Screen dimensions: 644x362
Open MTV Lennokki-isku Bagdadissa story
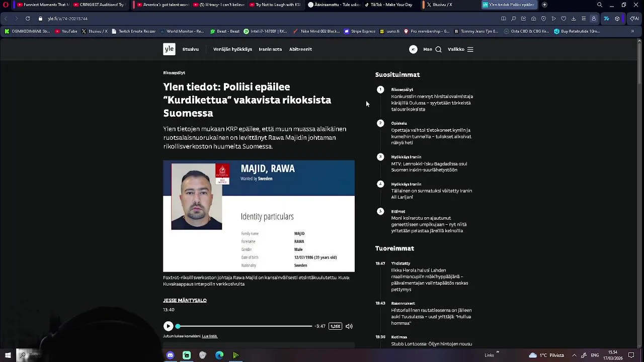pos(429,167)
